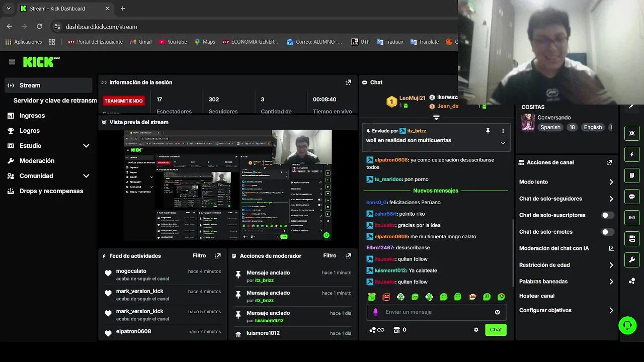Open the pinned message options menu
Screen dimensions: 644x362
[x=503, y=131]
